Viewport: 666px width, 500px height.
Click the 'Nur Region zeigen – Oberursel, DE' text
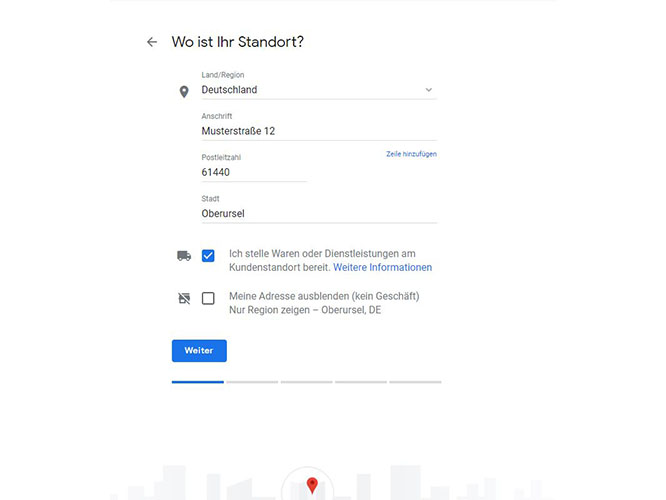(x=305, y=310)
